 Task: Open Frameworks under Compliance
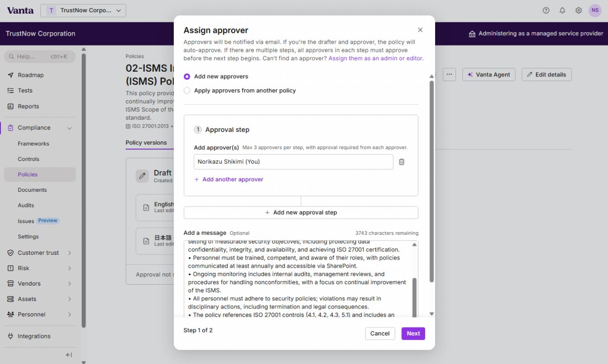click(33, 144)
